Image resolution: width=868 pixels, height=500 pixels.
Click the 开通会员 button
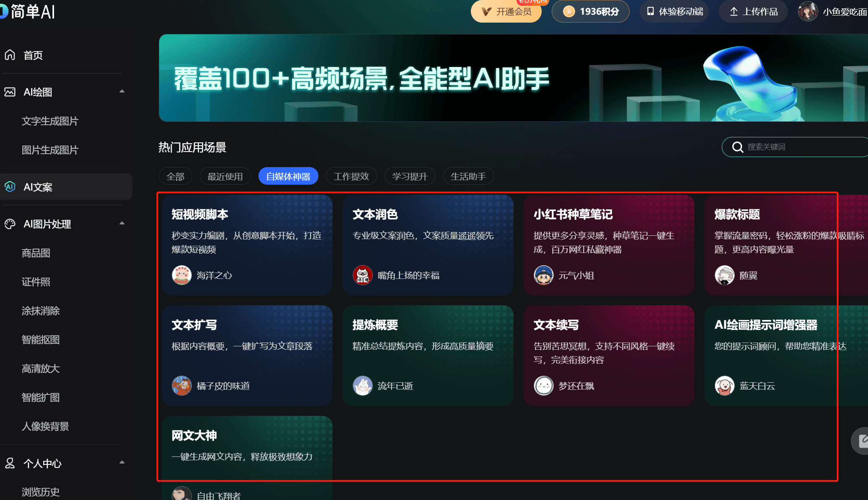pos(506,11)
